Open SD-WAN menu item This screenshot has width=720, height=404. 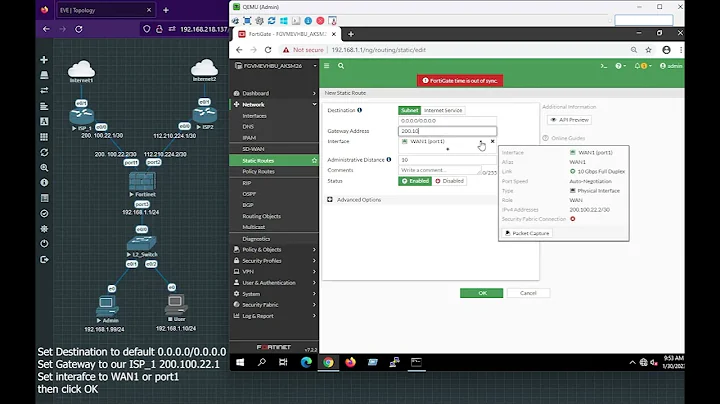pyautogui.click(x=253, y=149)
